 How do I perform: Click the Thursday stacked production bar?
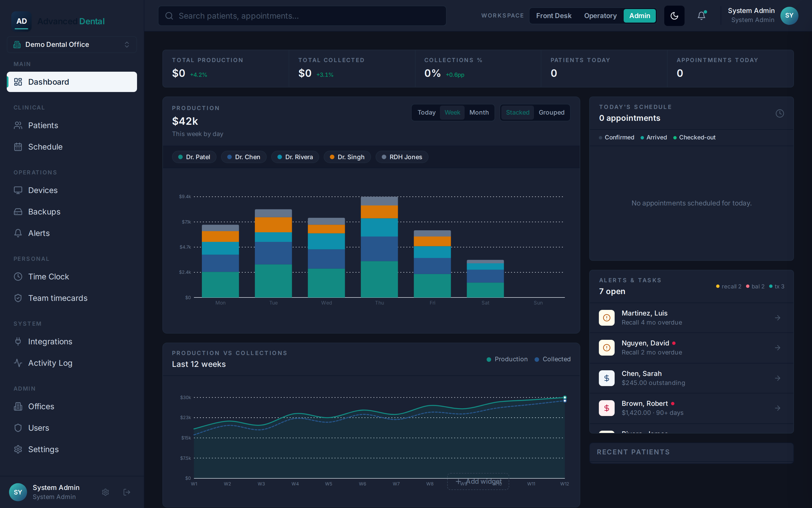coord(379,247)
